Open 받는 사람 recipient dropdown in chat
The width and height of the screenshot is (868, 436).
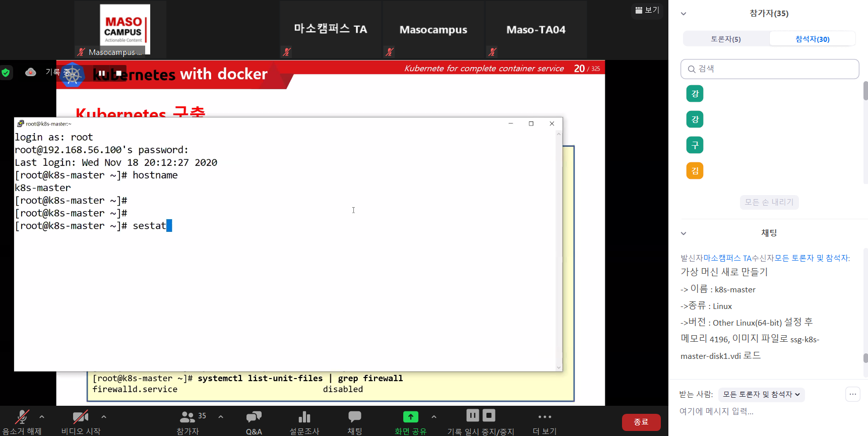[761, 394]
